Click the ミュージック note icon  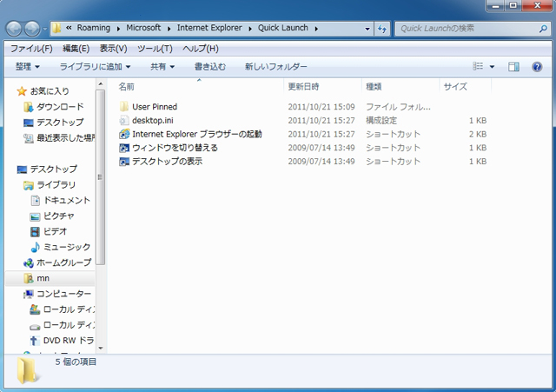tap(35, 247)
